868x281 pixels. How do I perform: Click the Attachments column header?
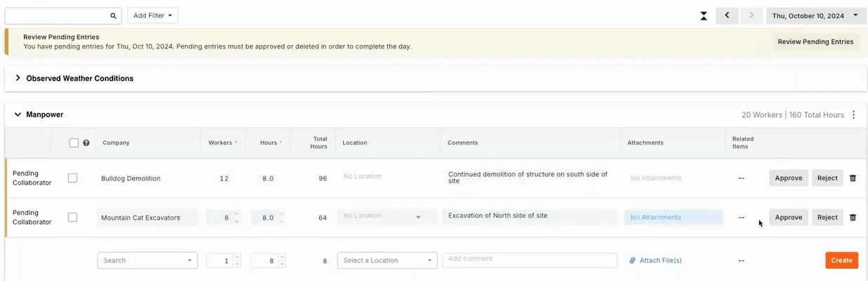pyautogui.click(x=646, y=143)
